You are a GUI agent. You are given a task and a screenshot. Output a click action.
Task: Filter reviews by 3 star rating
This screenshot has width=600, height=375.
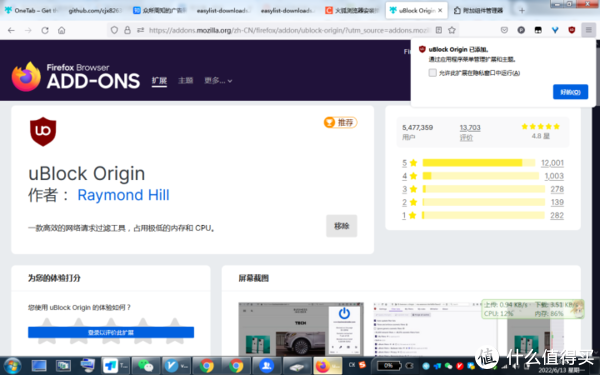point(409,189)
